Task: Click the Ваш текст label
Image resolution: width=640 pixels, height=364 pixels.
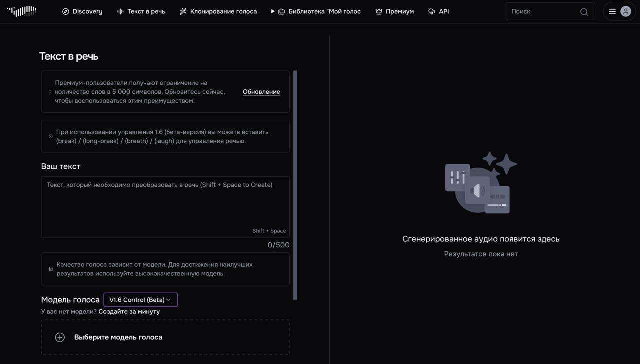Action: pos(61,166)
